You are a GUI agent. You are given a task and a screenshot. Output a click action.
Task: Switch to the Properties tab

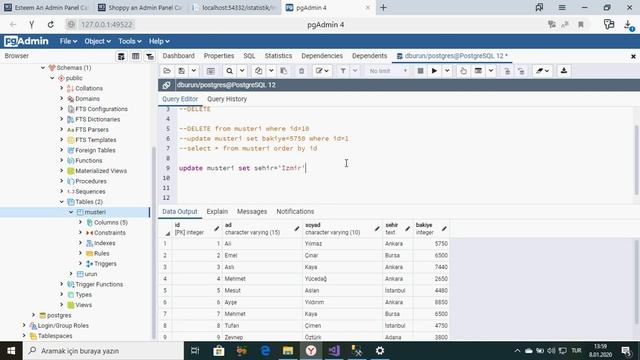(x=219, y=56)
